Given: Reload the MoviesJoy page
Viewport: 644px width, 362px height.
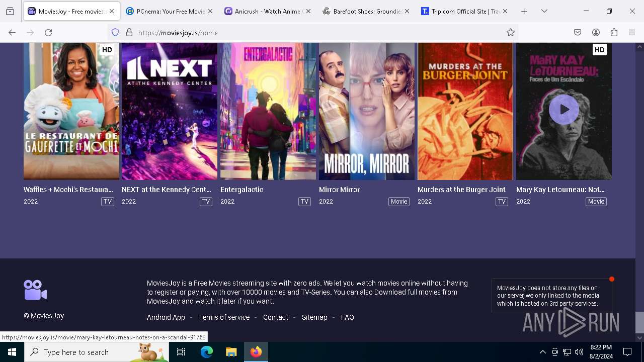Looking at the screenshot, I should coord(48,32).
